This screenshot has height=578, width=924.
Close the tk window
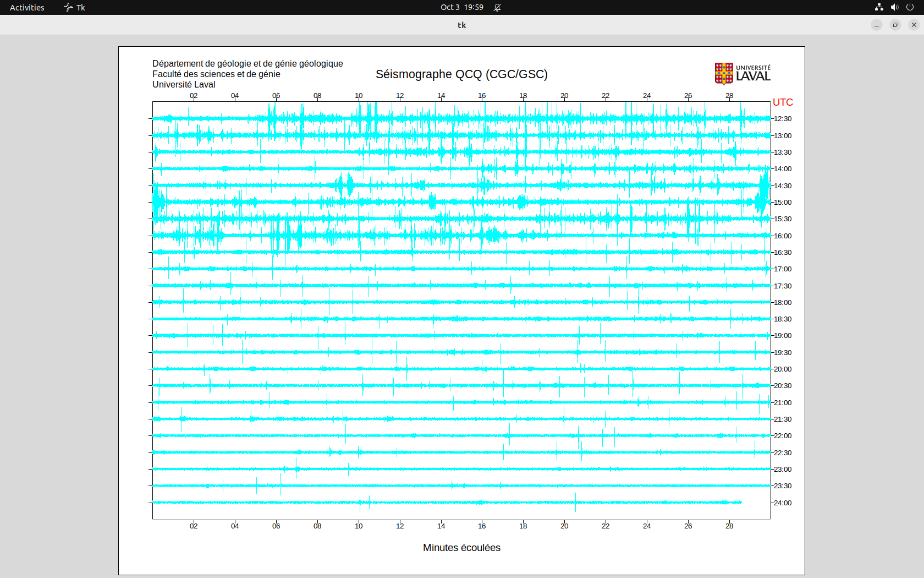pos(914,25)
